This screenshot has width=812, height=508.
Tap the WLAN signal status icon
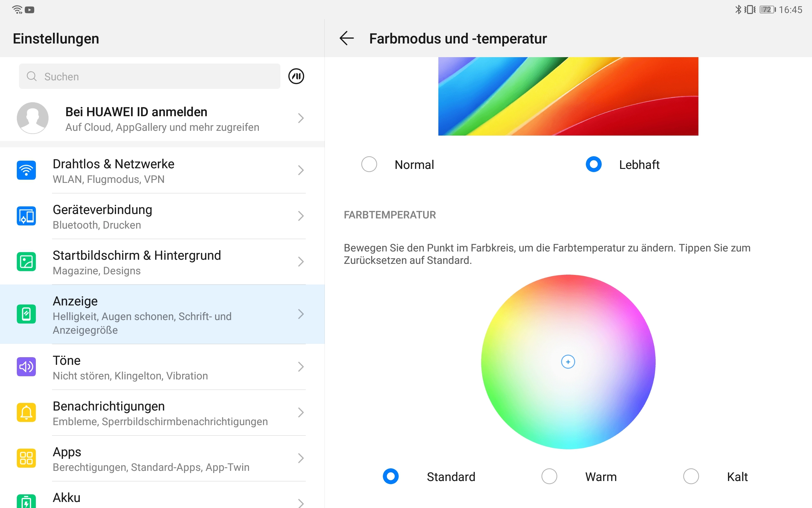(x=17, y=10)
